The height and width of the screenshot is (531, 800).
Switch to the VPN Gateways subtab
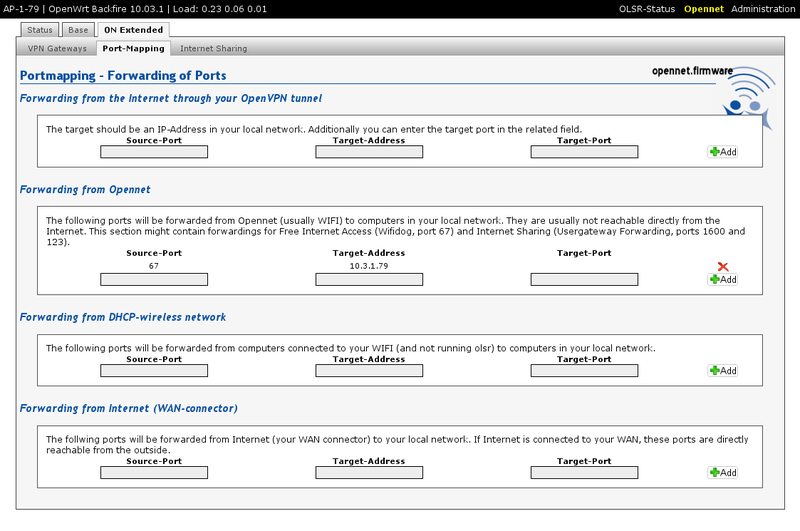pos(57,48)
